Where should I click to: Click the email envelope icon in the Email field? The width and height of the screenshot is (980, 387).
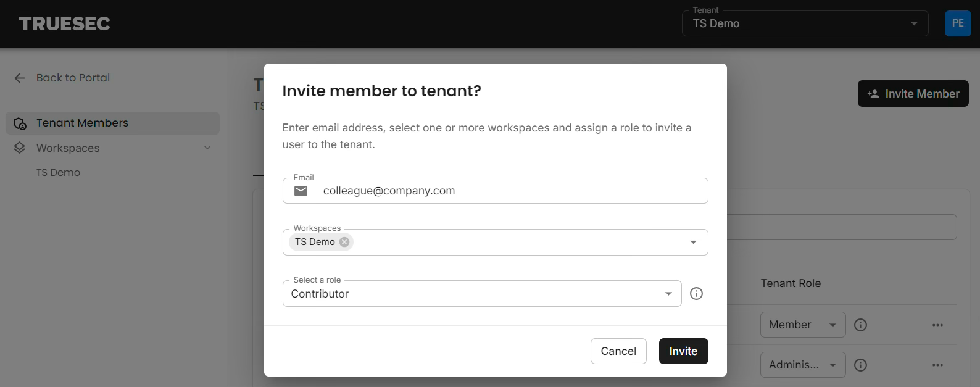(x=301, y=191)
